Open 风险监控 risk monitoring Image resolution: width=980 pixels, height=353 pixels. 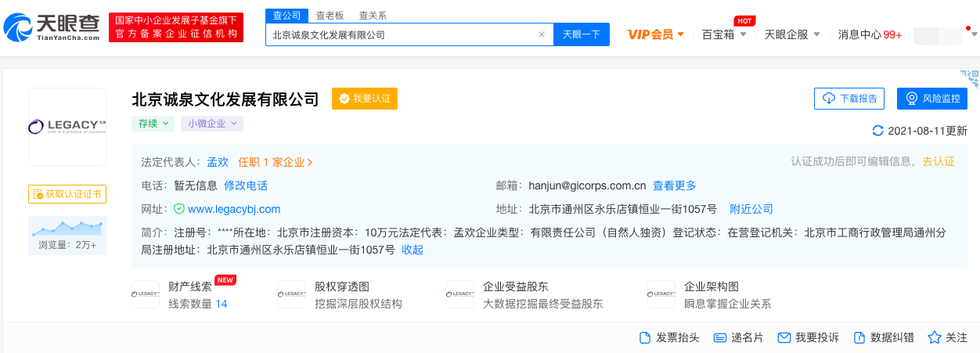(x=932, y=99)
